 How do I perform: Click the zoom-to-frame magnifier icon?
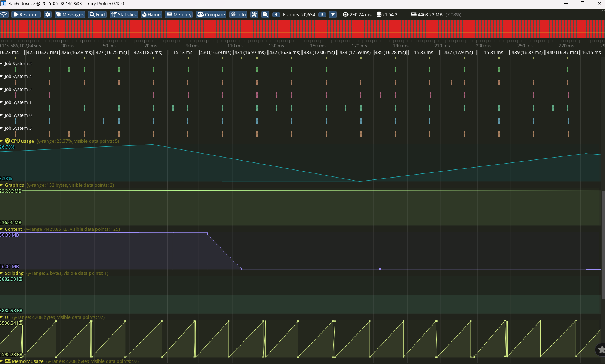point(265,14)
